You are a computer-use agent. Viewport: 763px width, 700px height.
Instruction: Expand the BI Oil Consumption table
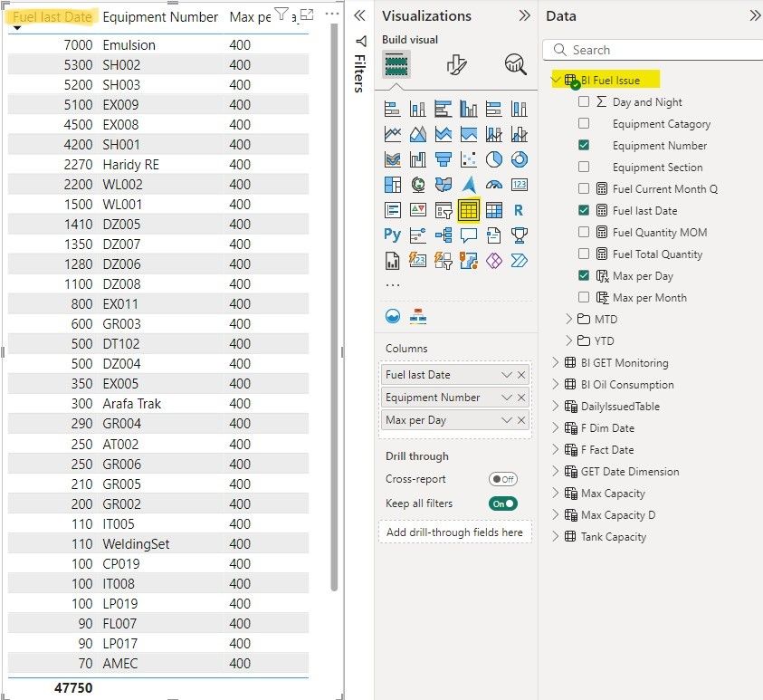click(x=556, y=384)
